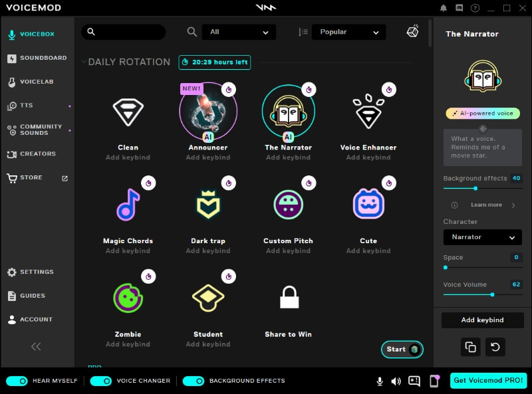
Task: Collapse the sidebar with double chevron
Action: (x=36, y=347)
